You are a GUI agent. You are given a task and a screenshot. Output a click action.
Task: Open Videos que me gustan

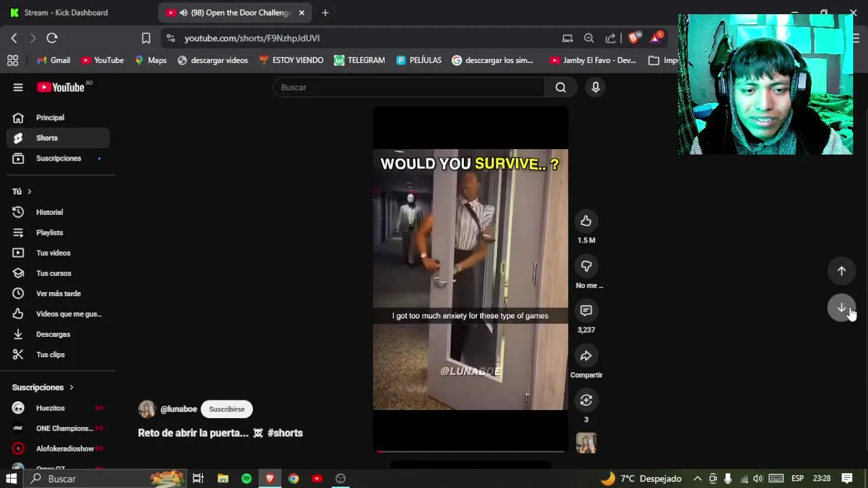click(x=58, y=314)
